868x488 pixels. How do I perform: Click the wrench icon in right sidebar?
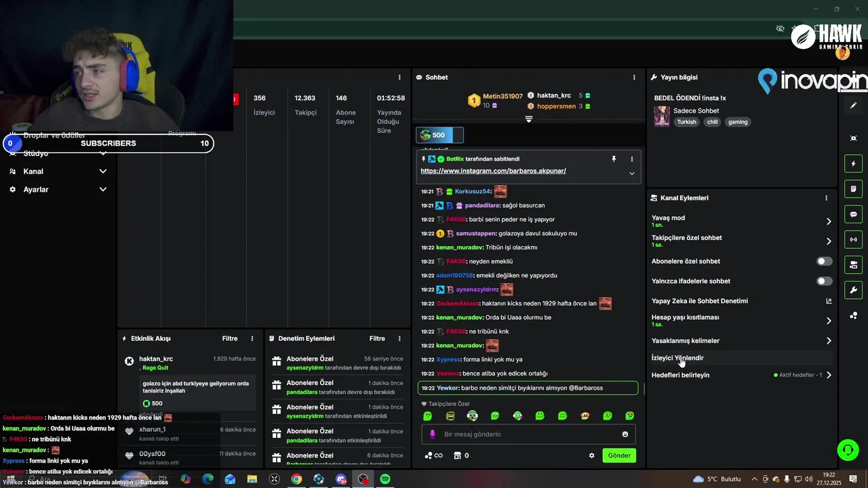coord(853,290)
